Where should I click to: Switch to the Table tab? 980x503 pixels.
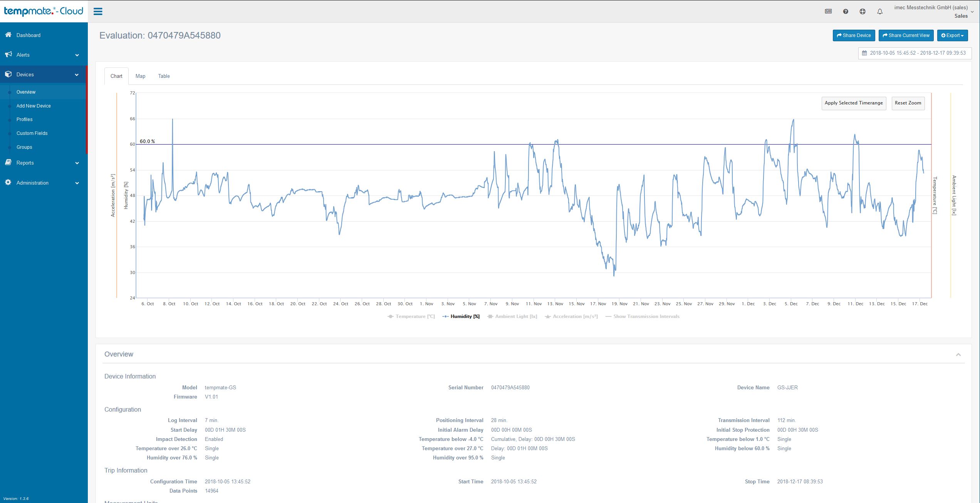[164, 76]
